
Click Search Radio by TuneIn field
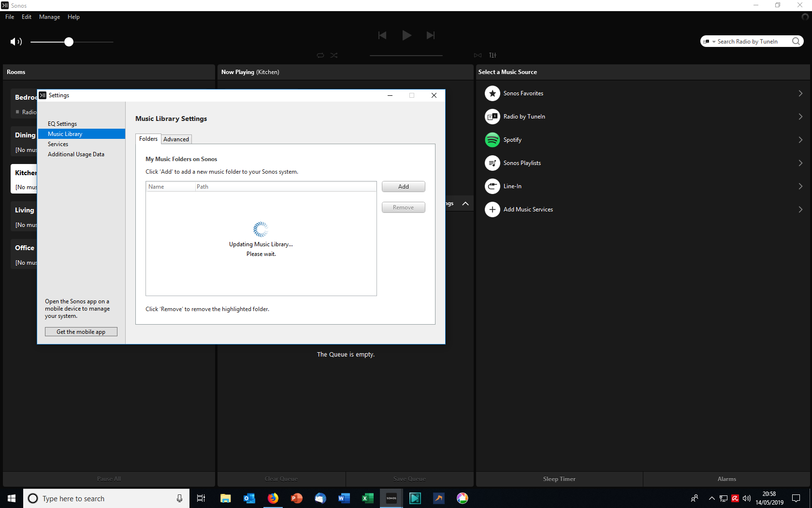click(x=752, y=41)
